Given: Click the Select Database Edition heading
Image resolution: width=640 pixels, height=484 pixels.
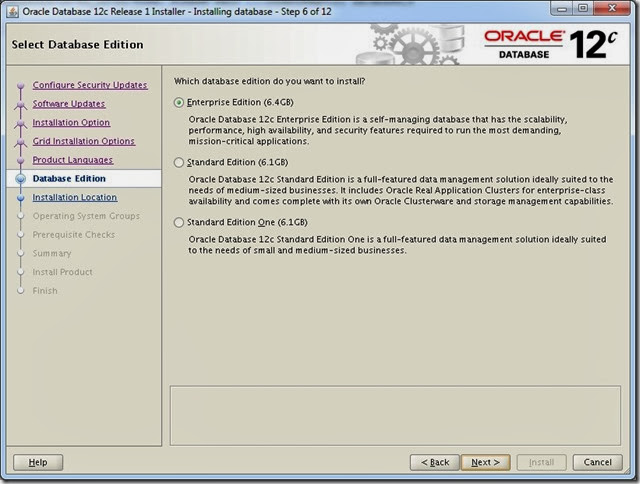Looking at the screenshot, I should point(78,44).
